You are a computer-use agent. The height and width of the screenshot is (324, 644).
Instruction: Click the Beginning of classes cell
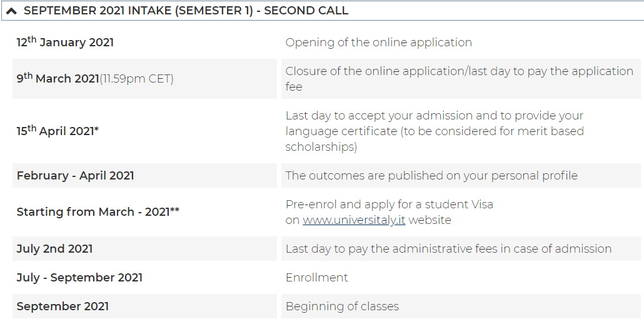pyautogui.click(x=461, y=306)
